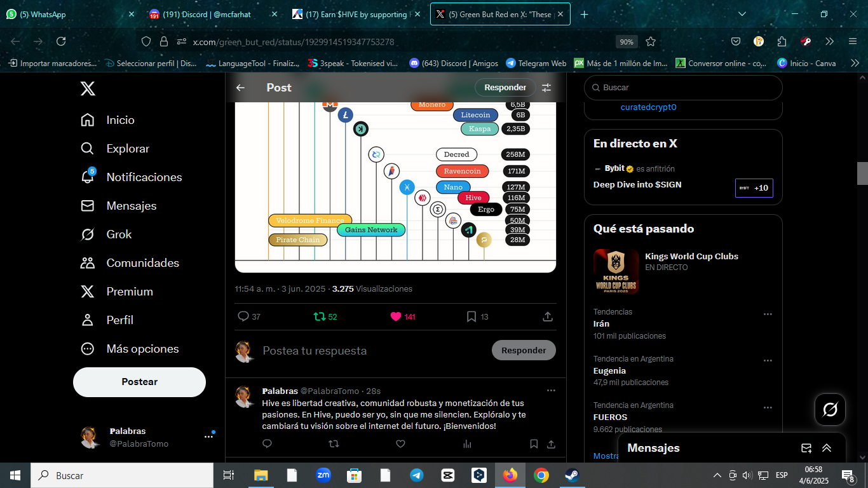Screen dimensions: 868x488
Task: Open the Grok floating button
Action: point(830,410)
